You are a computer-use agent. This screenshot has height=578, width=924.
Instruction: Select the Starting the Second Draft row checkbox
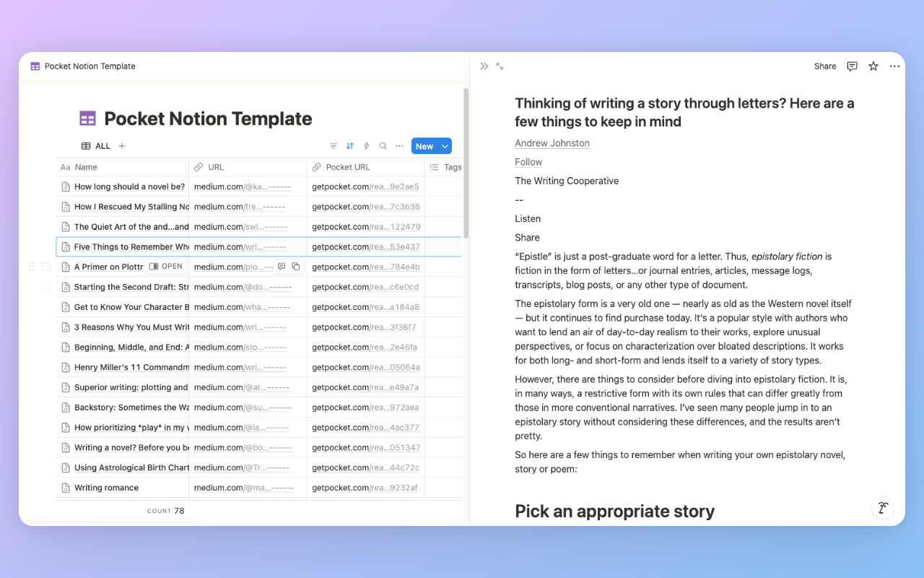46,287
